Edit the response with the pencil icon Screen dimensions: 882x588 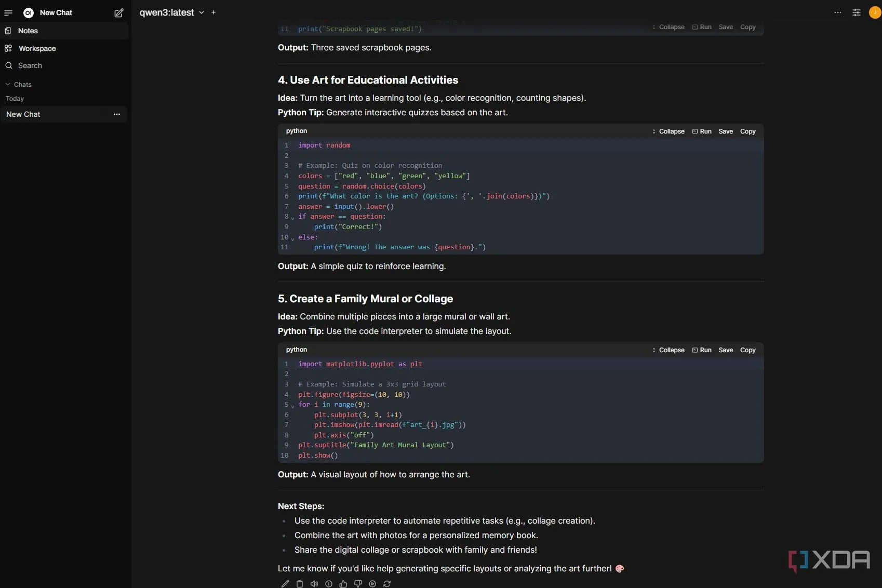coord(285,584)
